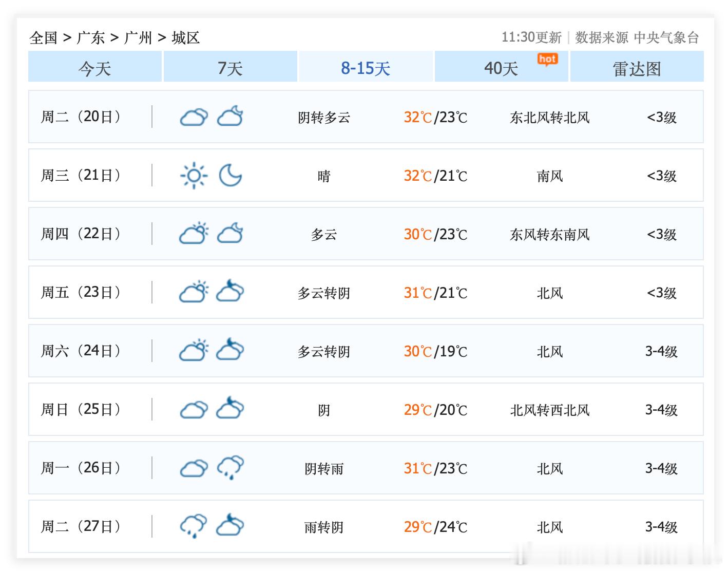Open 广东 province breadcrumb link
728x572 pixels.
coord(91,37)
